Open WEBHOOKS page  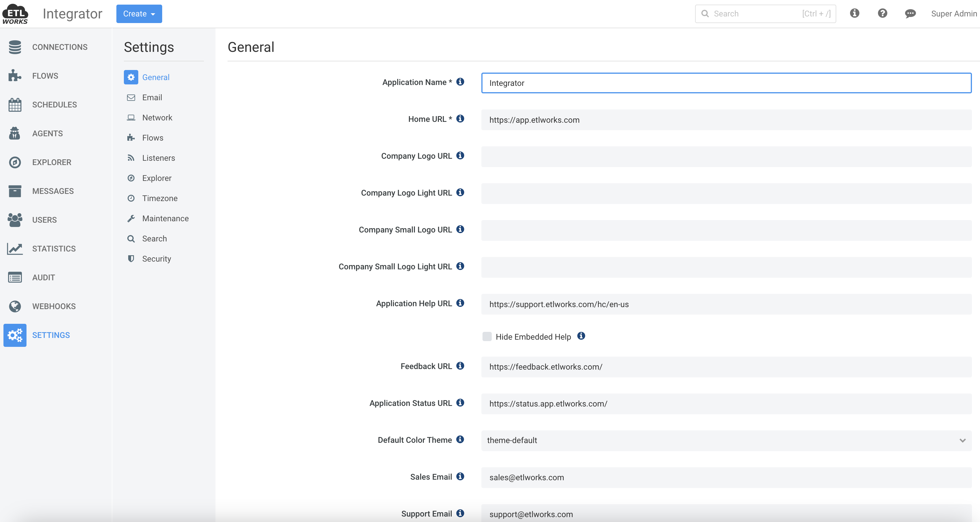tap(54, 306)
